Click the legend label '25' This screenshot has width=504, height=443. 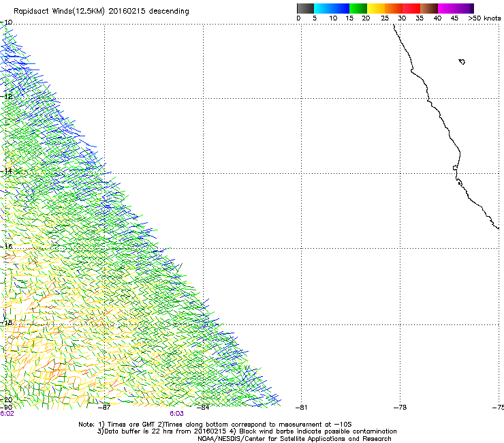[x=385, y=18]
